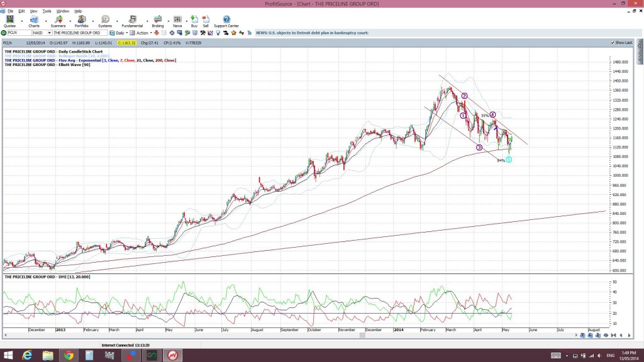This screenshot has width=644, height=362.
Task: Toggle the Show Last checkbox
Action: coord(613,43)
